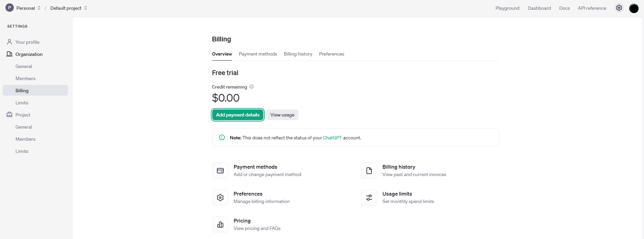Image resolution: width=644 pixels, height=239 pixels.
Task: Follow the ChatGPT link in the note
Action: point(332,138)
